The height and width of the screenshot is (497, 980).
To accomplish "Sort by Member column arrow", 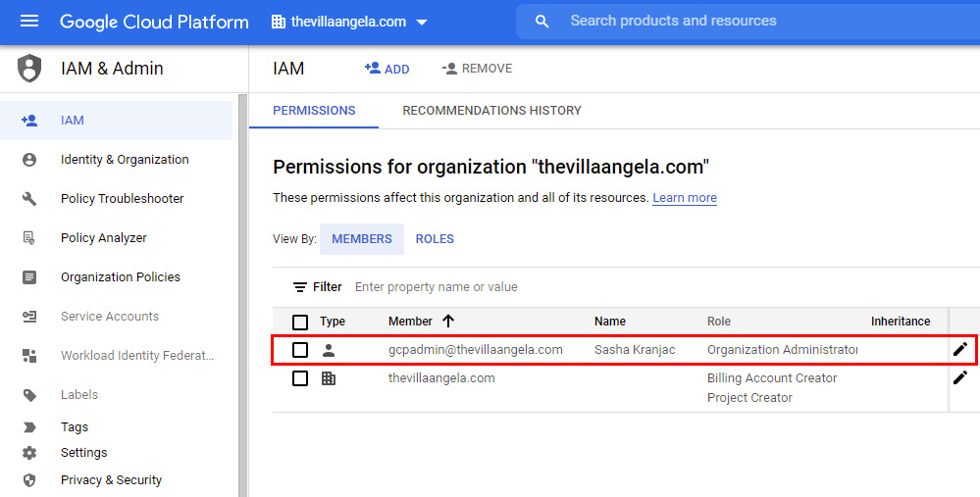I will [448, 321].
